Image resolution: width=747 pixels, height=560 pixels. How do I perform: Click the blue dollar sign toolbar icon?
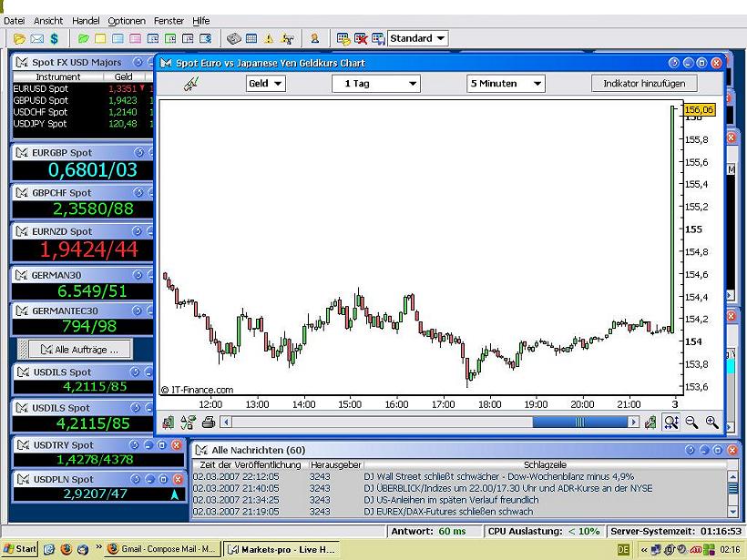coord(55,38)
